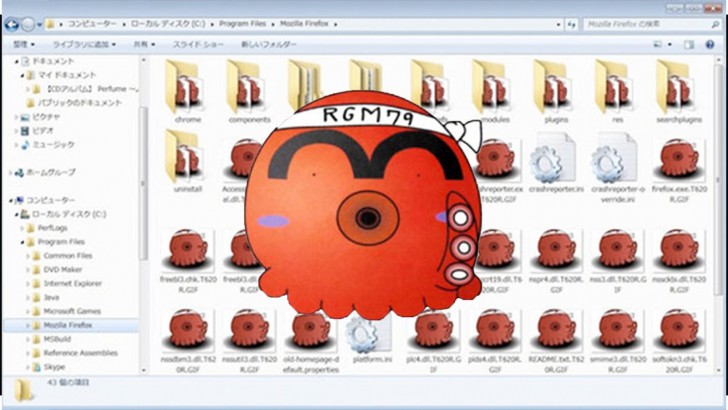The height and width of the screenshot is (410, 728).
Task: Collapse the Program Files tree node arrow
Action: tap(22, 242)
